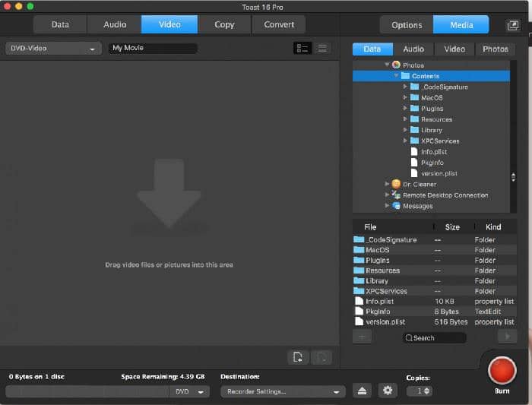
Task: Open the DVD-Video format dropdown
Action: pyautogui.click(x=53, y=49)
